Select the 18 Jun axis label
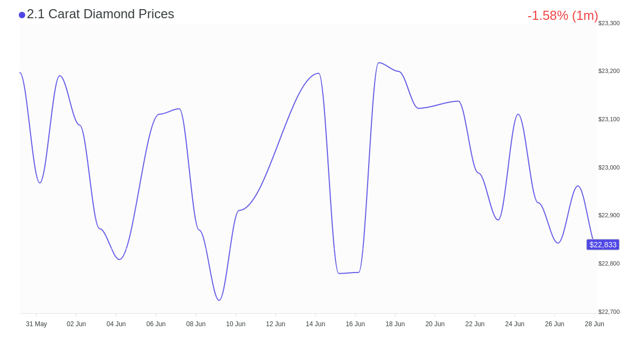 (x=395, y=324)
